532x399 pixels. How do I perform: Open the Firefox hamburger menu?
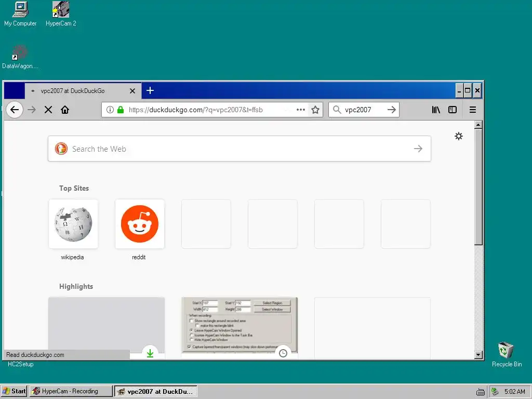point(473,110)
